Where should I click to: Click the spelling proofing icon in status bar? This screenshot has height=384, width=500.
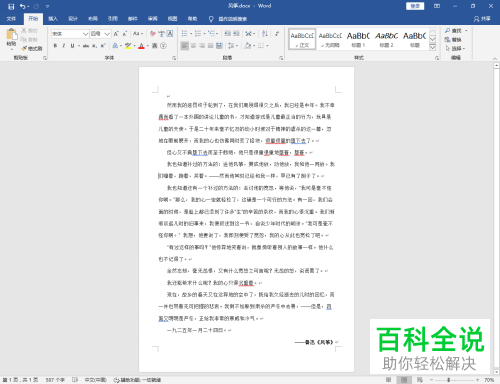click(x=75, y=380)
